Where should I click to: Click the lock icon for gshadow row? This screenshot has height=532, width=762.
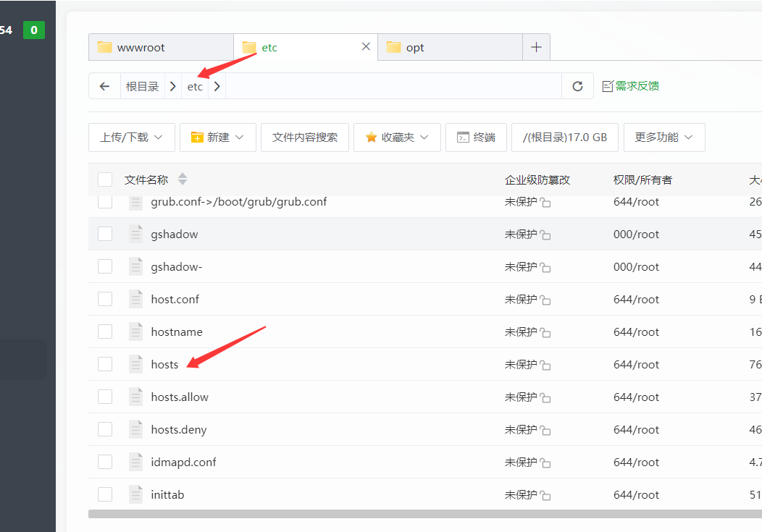click(x=545, y=235)
